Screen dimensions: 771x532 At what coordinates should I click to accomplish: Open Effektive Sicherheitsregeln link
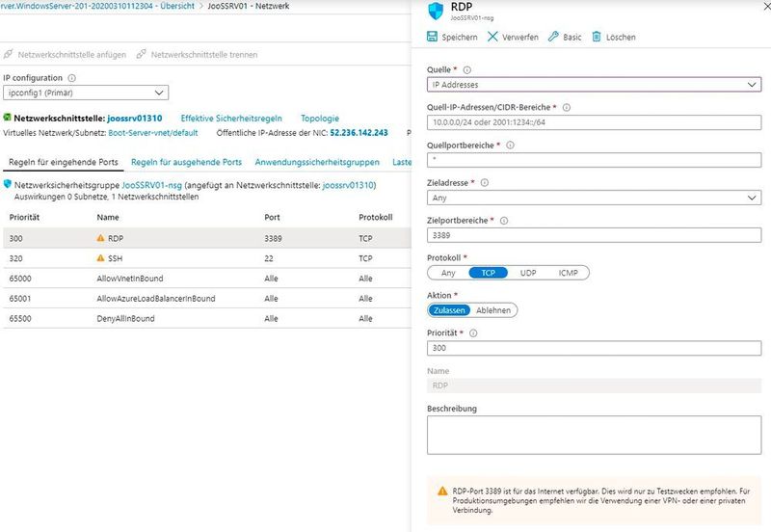pyautogui.click(x=231, y=119)
